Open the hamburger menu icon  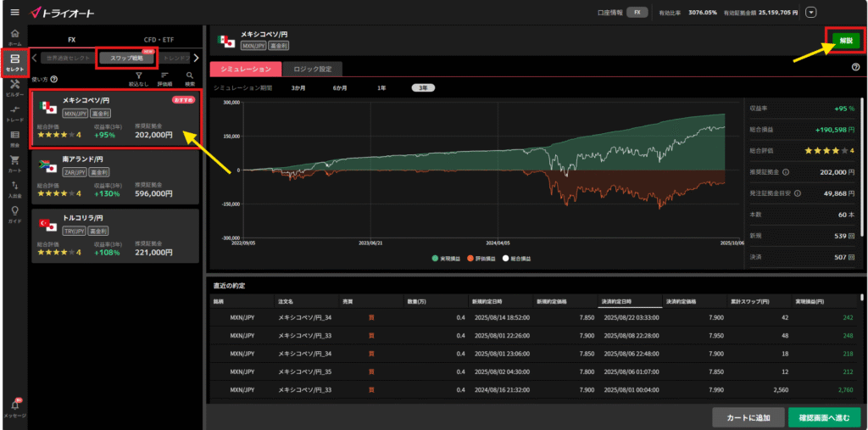(14, 12)
